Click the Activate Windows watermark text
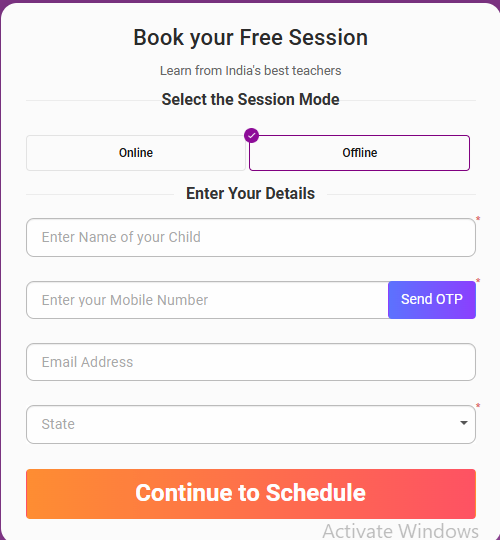Viewport: 500px width, 540px height. (400, 531)
